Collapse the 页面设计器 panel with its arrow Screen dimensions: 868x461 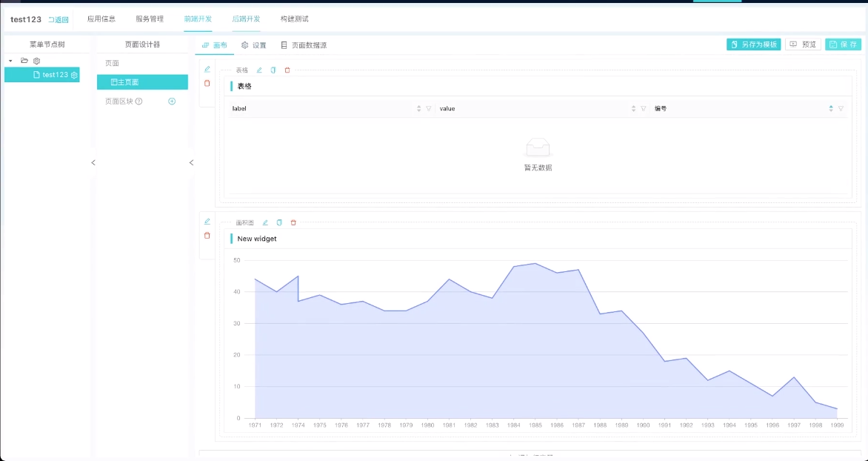(191, 162)
